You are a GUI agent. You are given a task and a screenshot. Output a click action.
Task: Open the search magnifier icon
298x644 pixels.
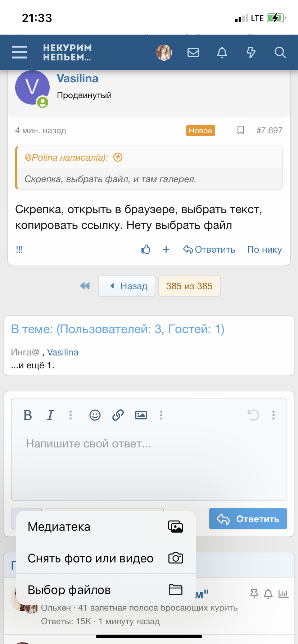280,52
